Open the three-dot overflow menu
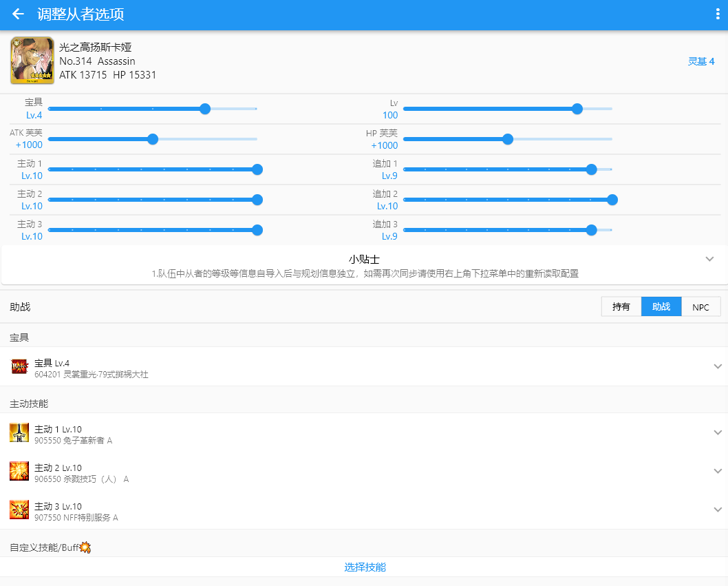 point(717,14)
